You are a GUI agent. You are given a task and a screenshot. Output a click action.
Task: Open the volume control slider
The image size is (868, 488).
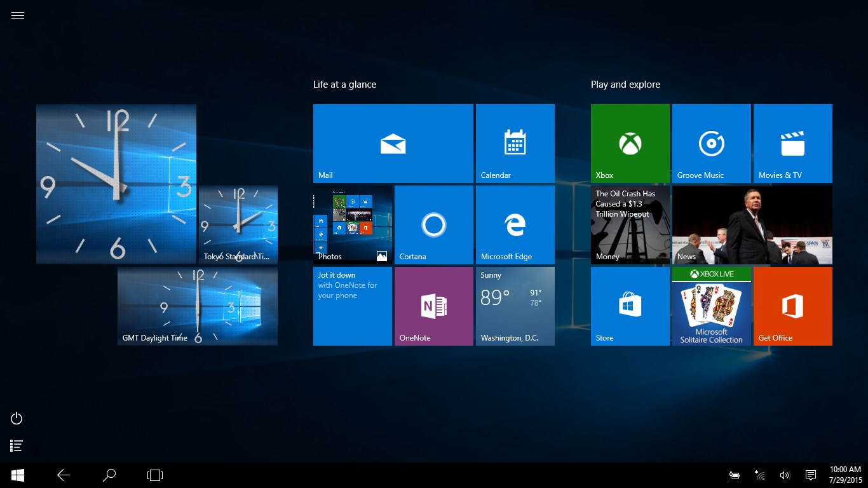(x=785, y=475)
